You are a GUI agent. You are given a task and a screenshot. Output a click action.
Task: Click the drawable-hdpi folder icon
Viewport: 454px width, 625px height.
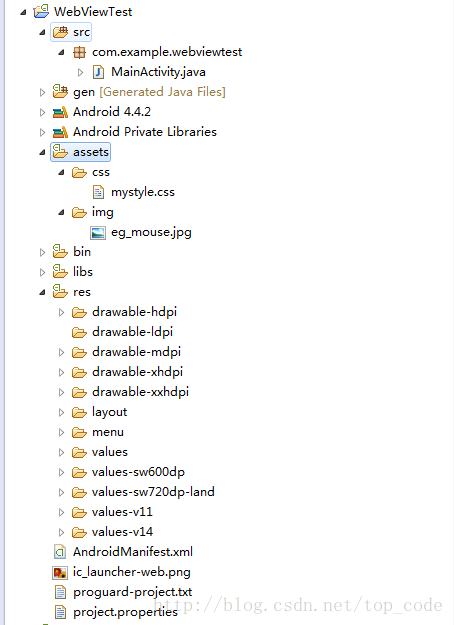[x=79, y=312]
